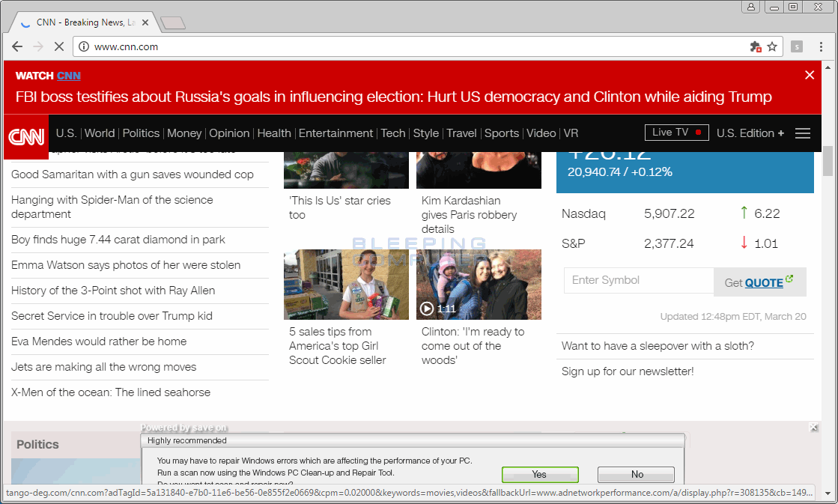The height and width of the screenshot is (504, 838).
Task: Click the scrollbar up arrow
Action: pyautogui.click(x=828, y=67)
